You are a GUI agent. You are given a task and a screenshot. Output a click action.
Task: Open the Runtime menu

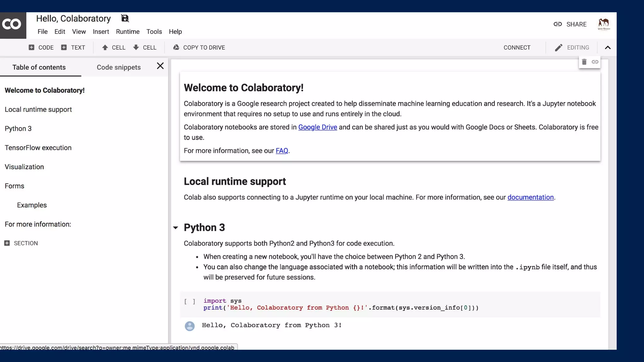[128, 32]
